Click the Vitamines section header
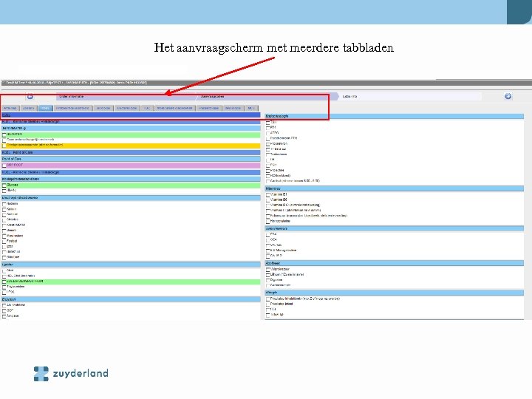This screenshot has width=532, height=399. click(395, 188)
